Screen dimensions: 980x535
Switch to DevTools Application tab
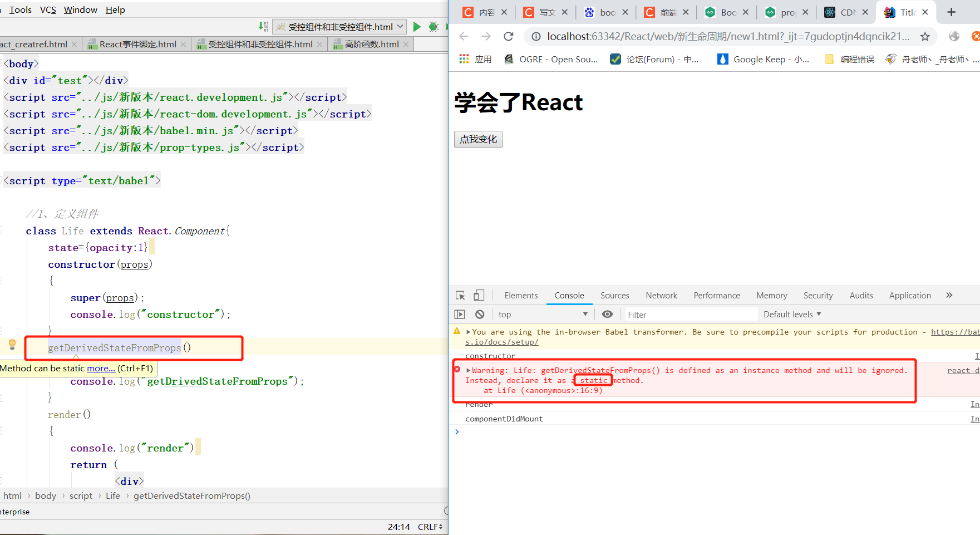pos(910,296)
